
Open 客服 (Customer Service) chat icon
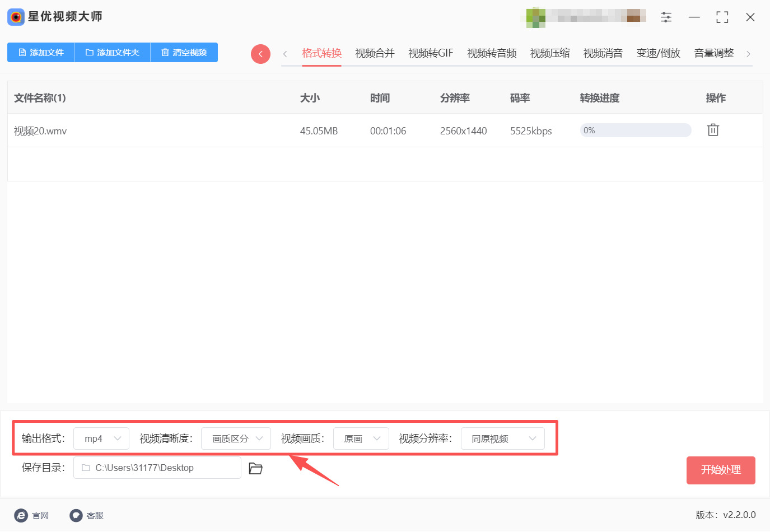75,515
